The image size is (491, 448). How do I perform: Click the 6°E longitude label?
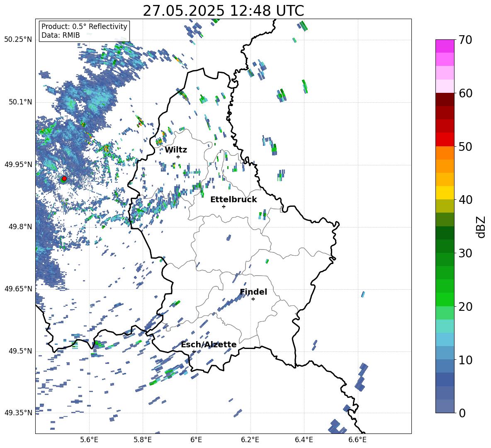(x=196, y=440)
